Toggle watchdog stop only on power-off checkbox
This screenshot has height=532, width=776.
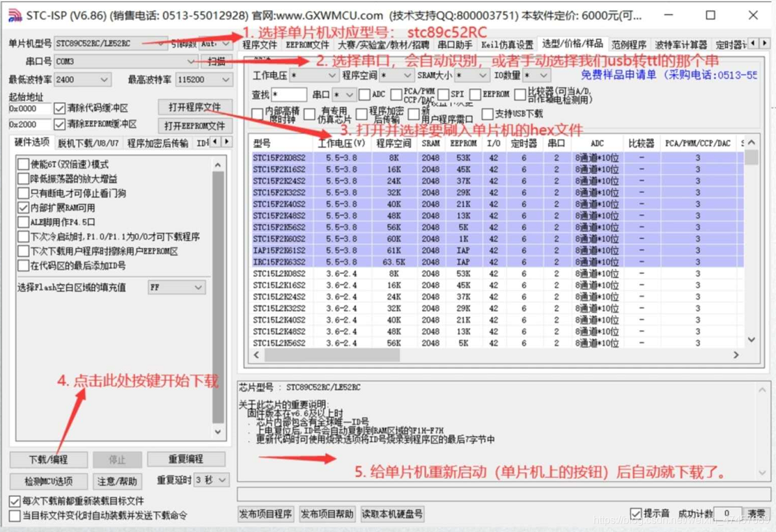pyautogui.click(x=23, y=193)
